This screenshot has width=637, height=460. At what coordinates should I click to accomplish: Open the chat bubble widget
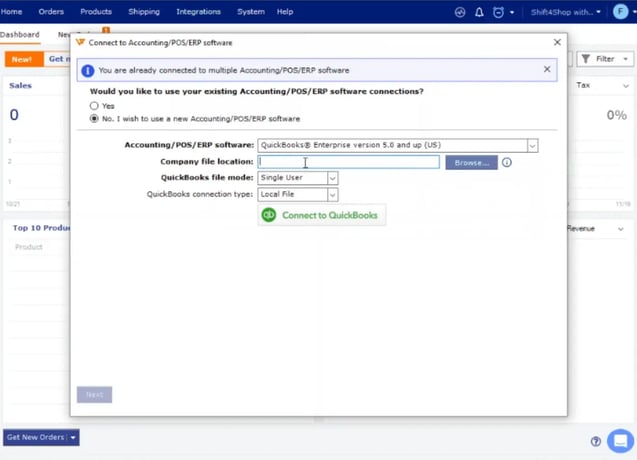(x=620, y=441)
